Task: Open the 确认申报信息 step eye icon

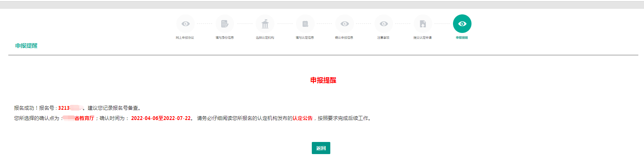Action: 345,24
